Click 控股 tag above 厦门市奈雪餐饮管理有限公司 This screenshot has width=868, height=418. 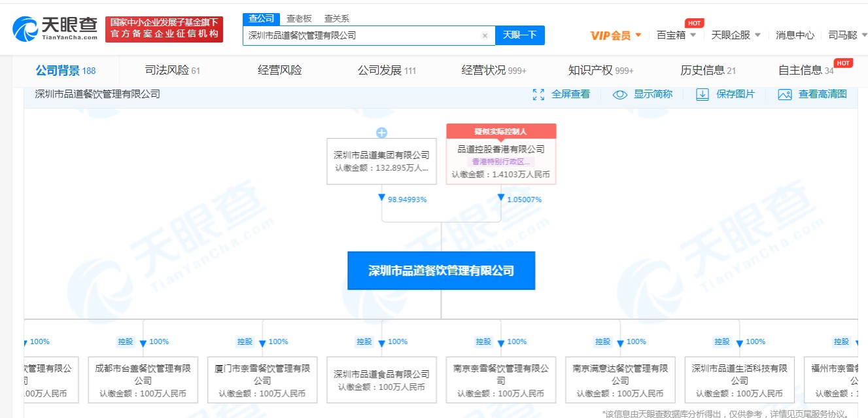point(245,341)
